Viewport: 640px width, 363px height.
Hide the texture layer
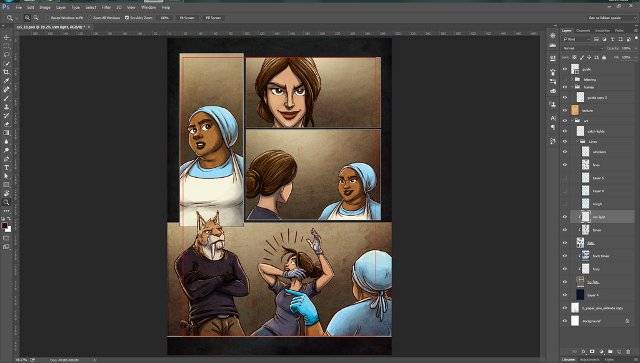point(565,110)
